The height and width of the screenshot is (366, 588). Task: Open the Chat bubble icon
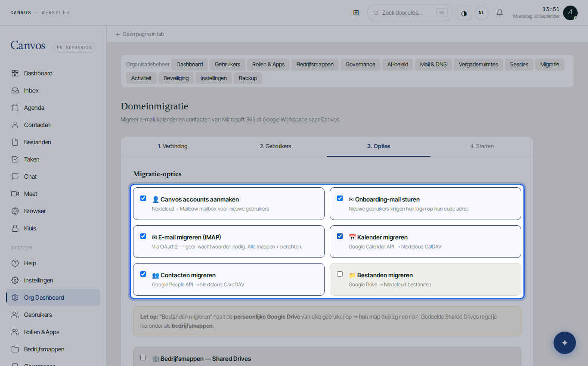coord(15,177)
